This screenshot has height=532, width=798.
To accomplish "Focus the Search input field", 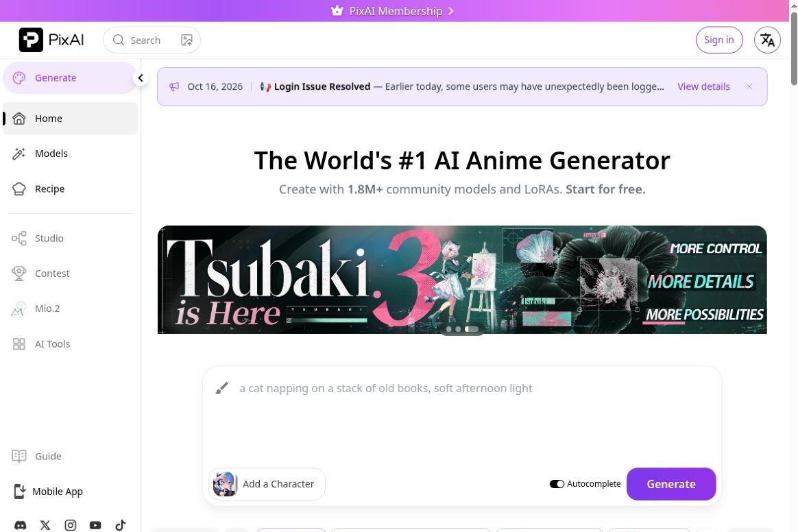I will point(152,40).
